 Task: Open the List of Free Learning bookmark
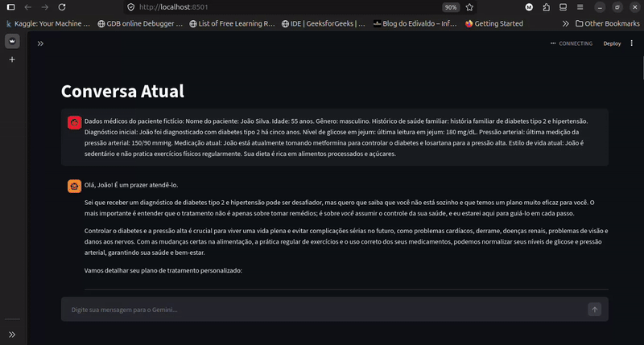[x=232, y=23]
